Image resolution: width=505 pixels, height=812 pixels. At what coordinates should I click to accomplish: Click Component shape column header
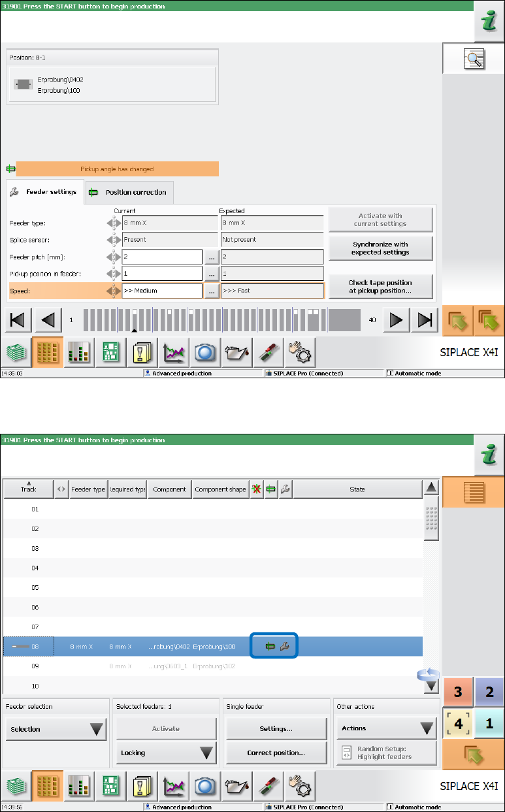tap(221, 489)
